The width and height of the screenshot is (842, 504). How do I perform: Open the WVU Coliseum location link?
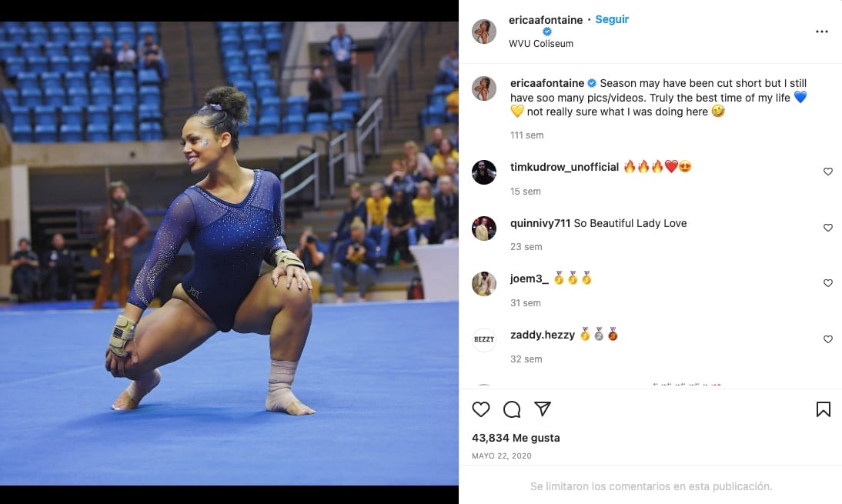[x=541, y=44]
